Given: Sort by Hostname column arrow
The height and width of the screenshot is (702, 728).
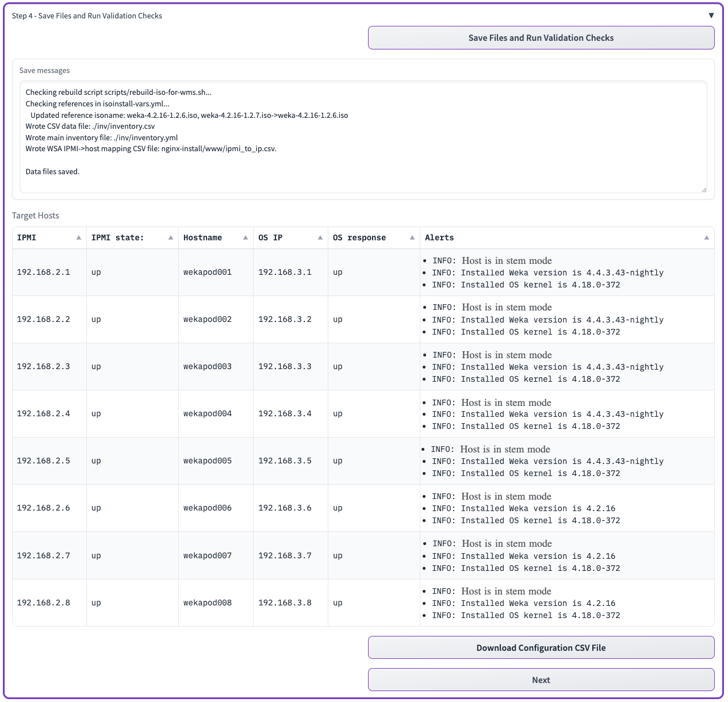Looking at the screenshot, I should tap(246, 238).
